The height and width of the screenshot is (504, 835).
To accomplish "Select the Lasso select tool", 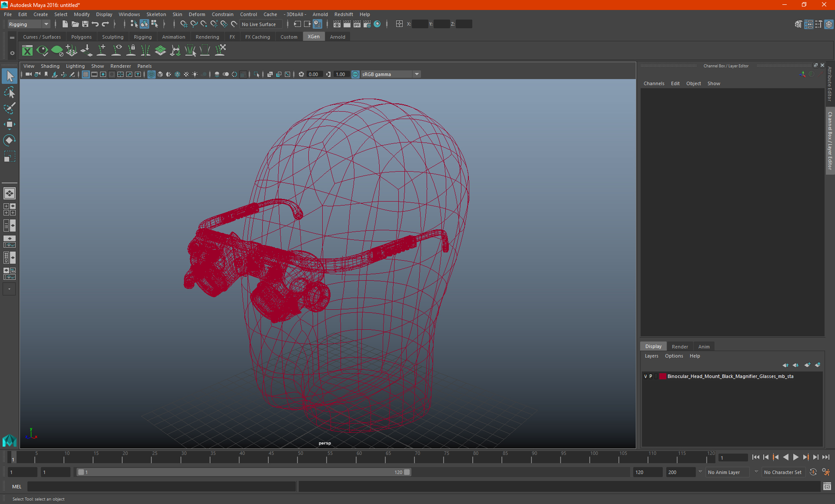I will point(10,93).
